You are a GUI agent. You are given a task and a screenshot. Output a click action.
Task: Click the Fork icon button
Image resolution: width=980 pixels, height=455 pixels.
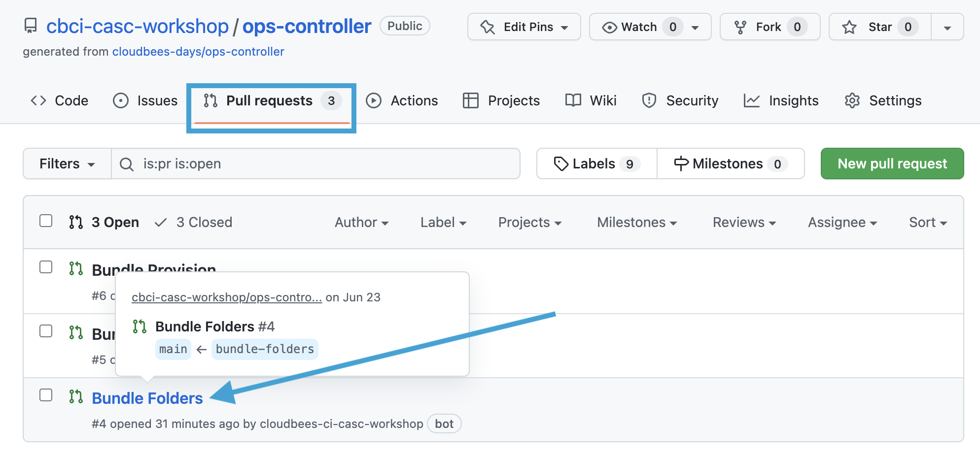click(x=739, y=27)
